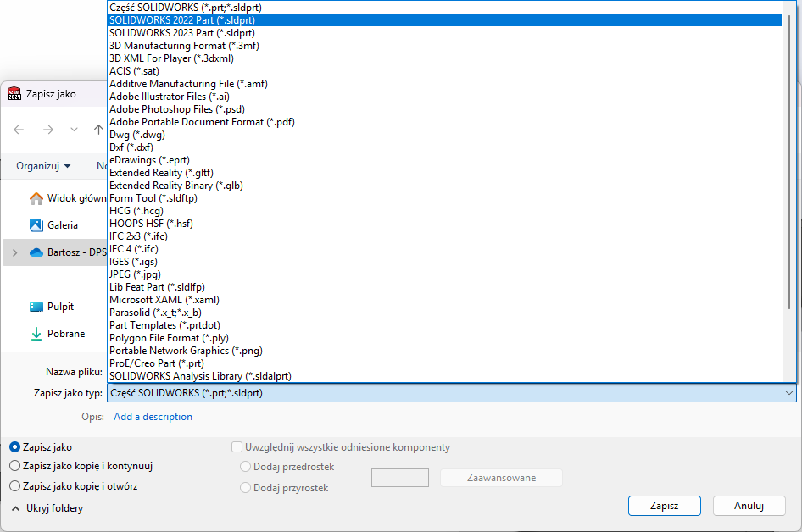The width and height of the screenshot is (802, 532).
Task: Open the Organizuj dropdown menu
Action: point(43,166)
